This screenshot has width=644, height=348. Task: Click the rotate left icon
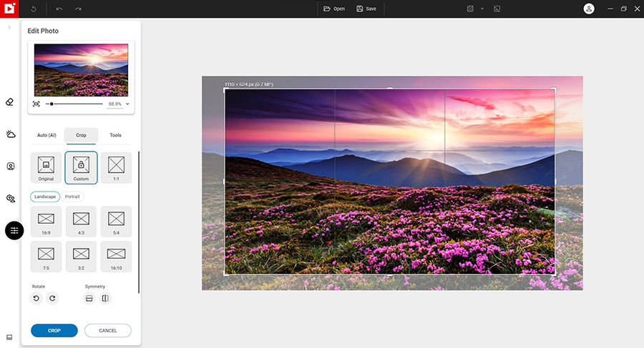pos(36,298)
